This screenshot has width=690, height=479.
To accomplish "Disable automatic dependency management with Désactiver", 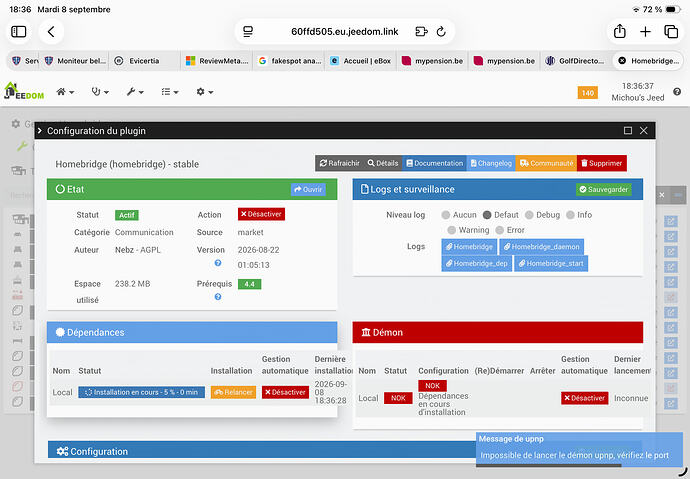I will coord(286,392).
